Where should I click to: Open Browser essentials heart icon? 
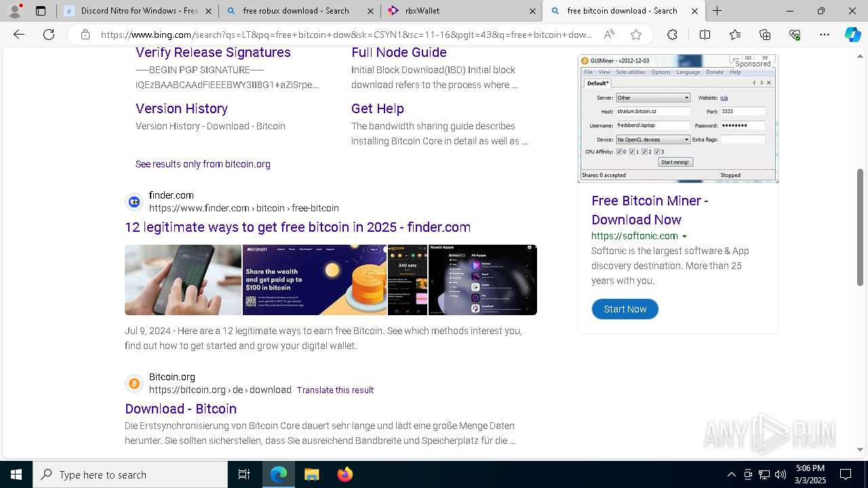click(x=795, y=35)
